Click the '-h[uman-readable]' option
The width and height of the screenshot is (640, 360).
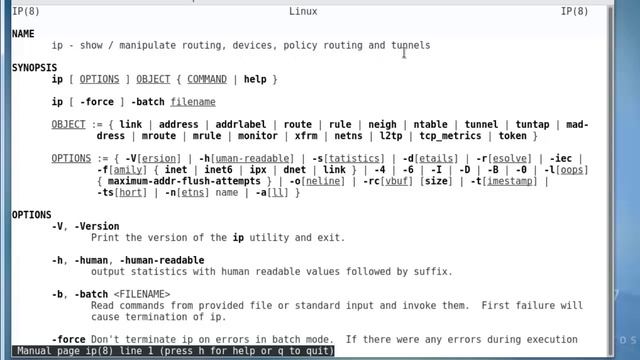point(247,158)
